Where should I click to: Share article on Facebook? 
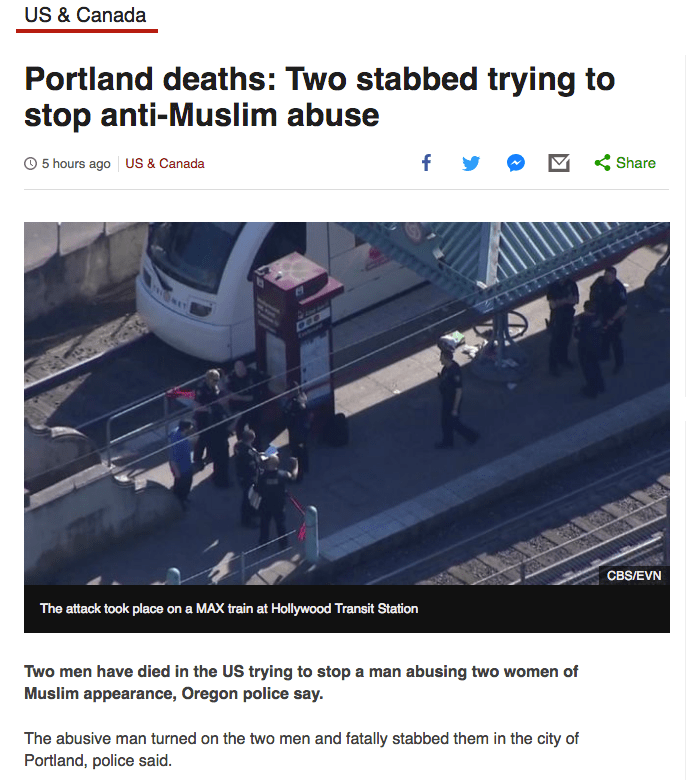click(426, 163)
